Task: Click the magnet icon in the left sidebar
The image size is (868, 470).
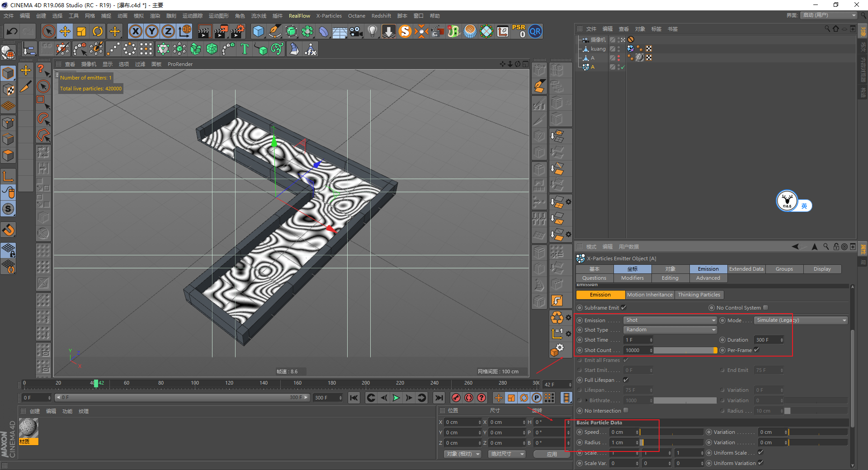Action: pos(8,230)
